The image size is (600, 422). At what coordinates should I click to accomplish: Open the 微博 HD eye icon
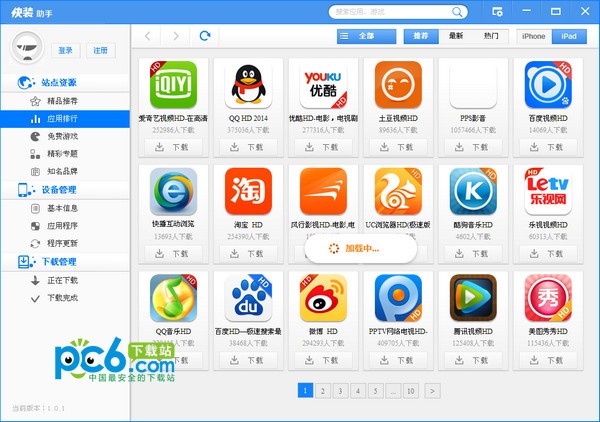pyautogui.click(x=323, y=298)
